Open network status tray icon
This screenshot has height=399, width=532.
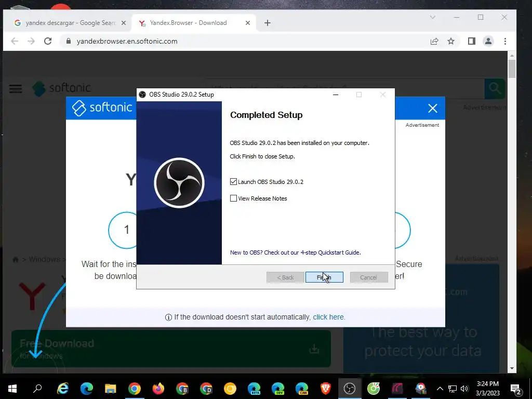pos(453,389)
